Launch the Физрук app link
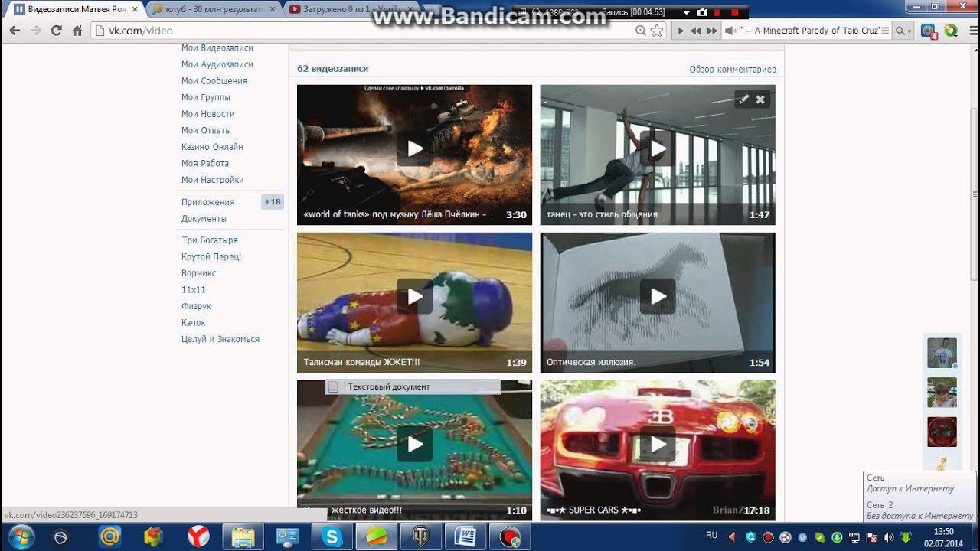 click(196, 306)
